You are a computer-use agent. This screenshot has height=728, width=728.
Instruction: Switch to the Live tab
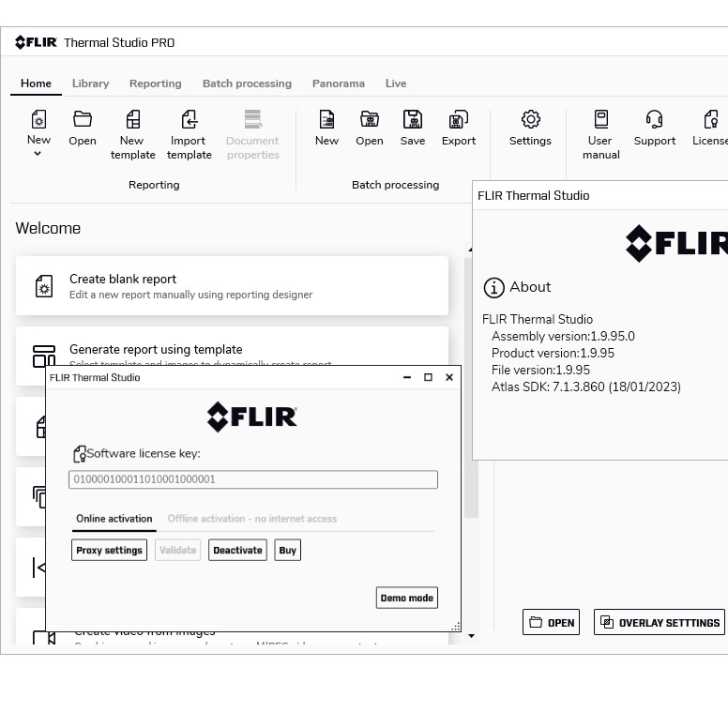click(x=396, y=83)
